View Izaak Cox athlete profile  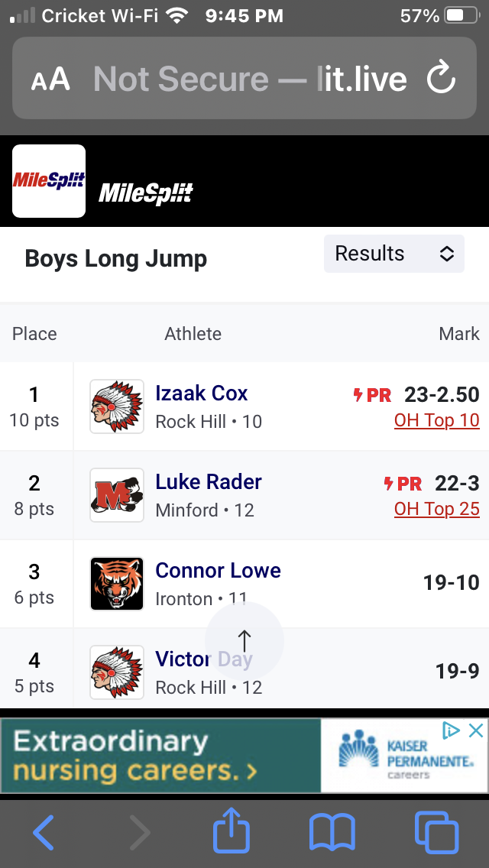click(x=202, y=394)
